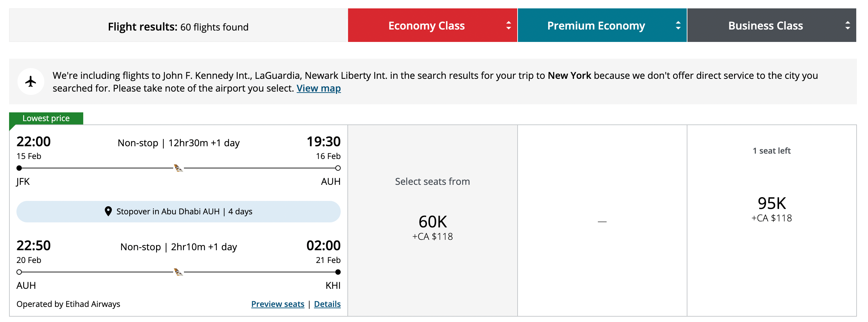Click the Stopover in Abu Dhabi banner
Viewport: 868px width, 322px height.
(x=178, y=212)
